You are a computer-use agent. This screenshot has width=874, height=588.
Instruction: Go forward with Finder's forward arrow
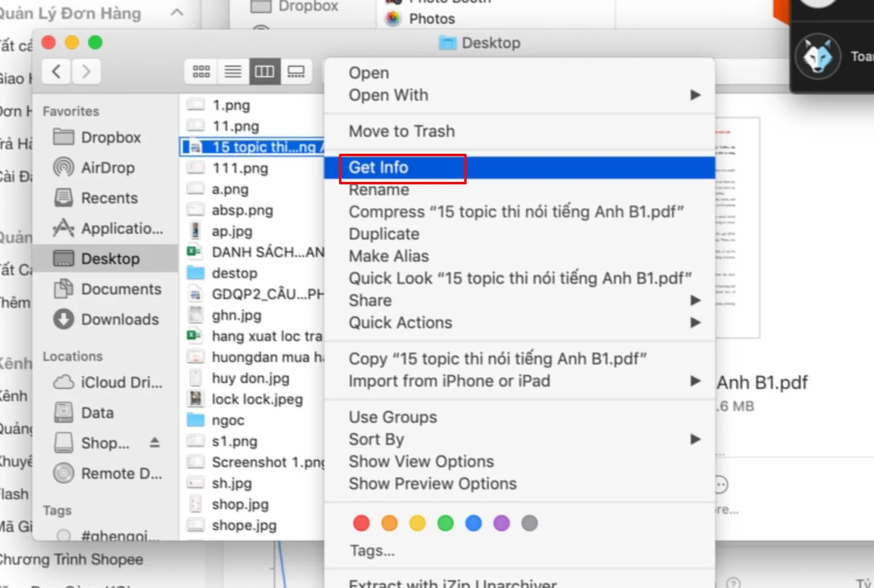point(86,72)
